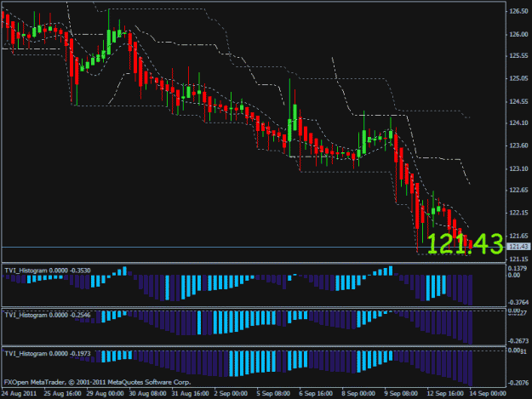The width and height of the screenshot is (532, 399).
Task: Click the 125.05 price axis label
Action: coord(518,78)
